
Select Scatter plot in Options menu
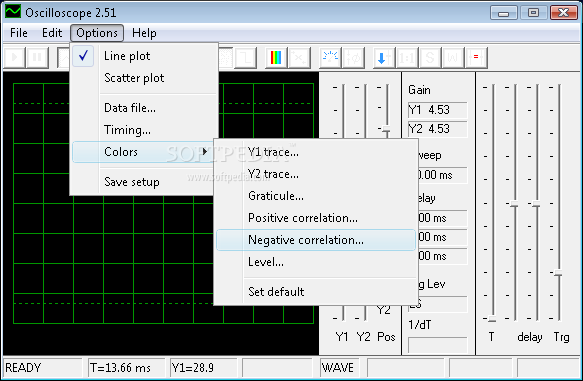[x=145, y=78]
